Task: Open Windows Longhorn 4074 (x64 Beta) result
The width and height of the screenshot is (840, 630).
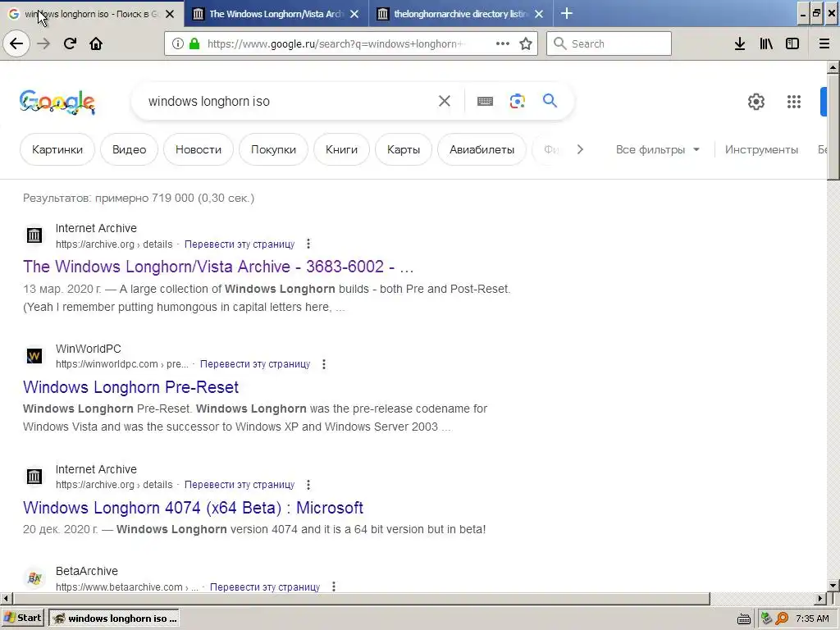Action: [x=193, y=507]
